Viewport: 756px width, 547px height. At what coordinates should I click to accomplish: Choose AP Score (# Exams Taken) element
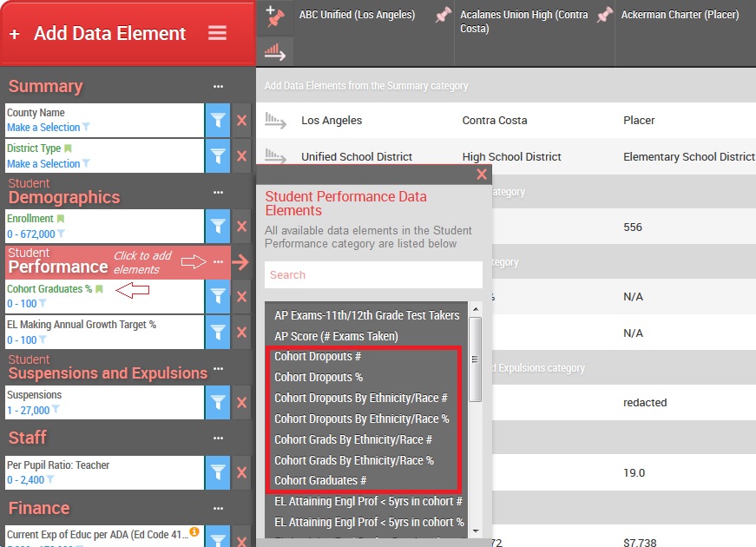point(336,336)
